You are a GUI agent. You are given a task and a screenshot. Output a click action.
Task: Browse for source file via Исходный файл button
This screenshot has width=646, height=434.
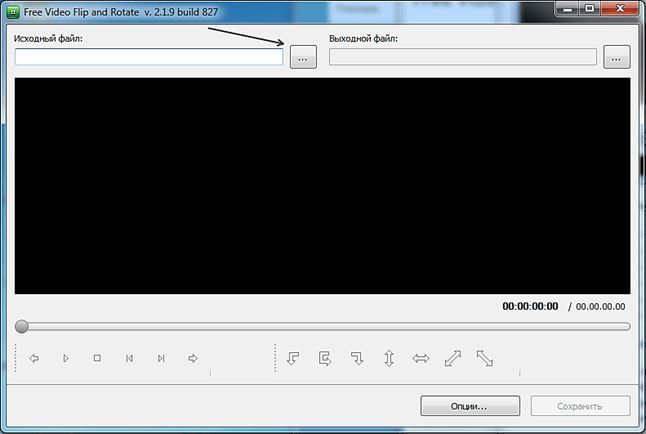point(303,57)
